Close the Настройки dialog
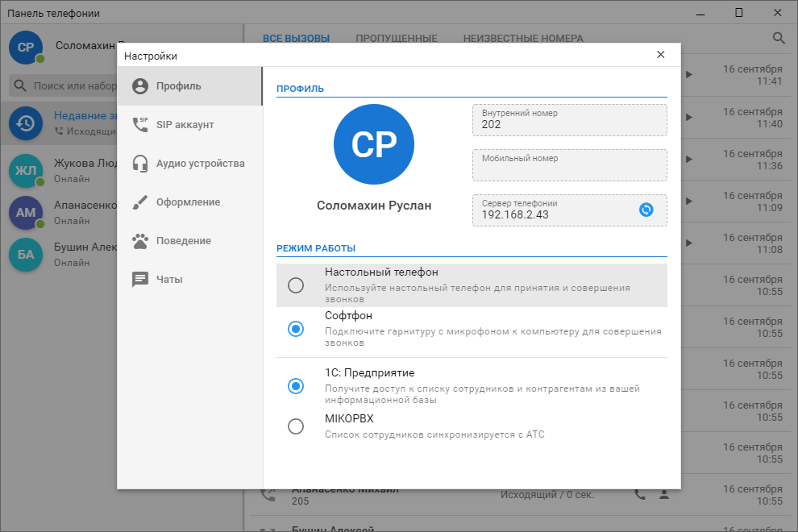 pyautogui.click(x=661, y=55)
